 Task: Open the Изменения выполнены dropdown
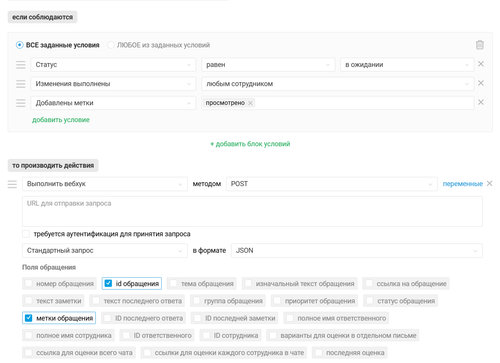coord(113,84)
